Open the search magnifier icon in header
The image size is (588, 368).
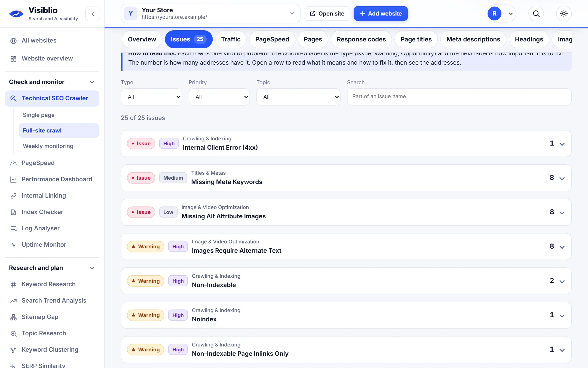coord(536,14)
